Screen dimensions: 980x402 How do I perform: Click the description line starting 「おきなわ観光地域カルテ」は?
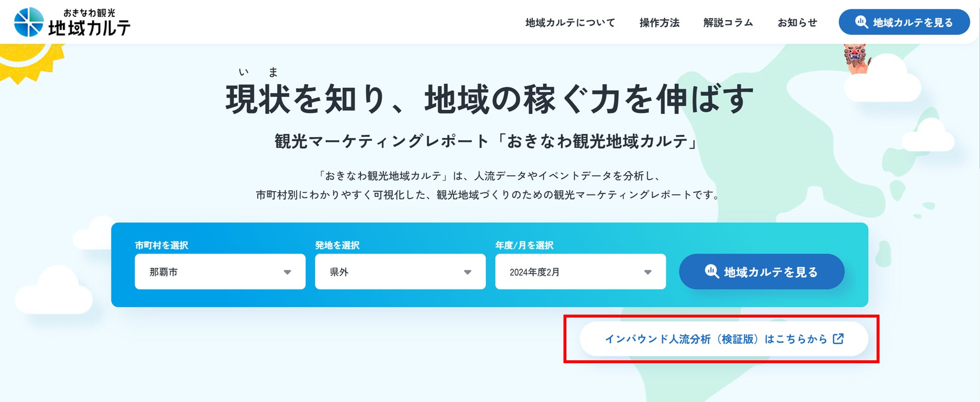[x=489, y=176]
